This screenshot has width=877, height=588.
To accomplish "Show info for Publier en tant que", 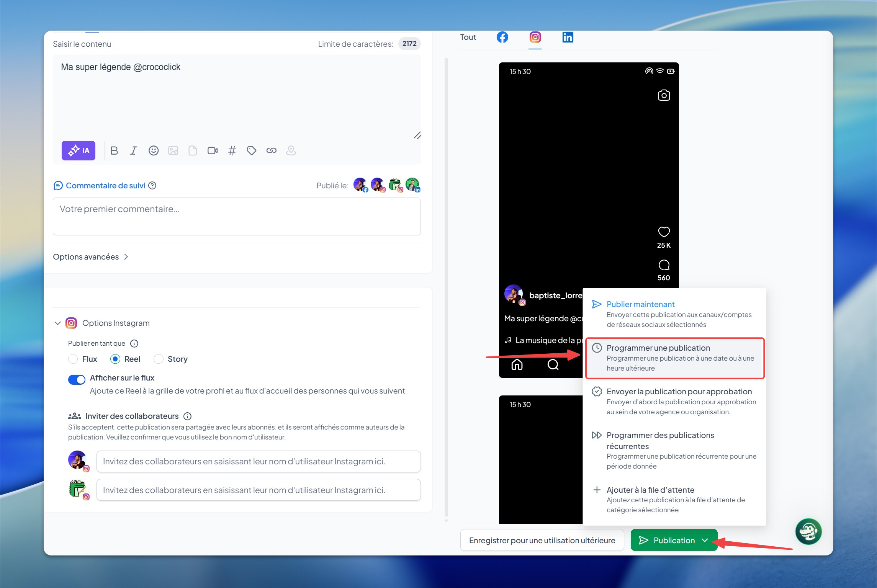I will coord(134,343).
